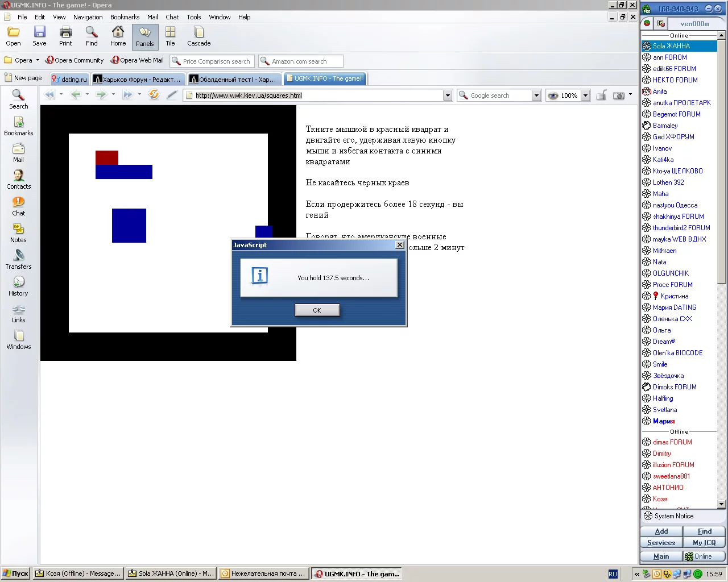
Task: Open the File menu
Action: (x=22, y=17)
